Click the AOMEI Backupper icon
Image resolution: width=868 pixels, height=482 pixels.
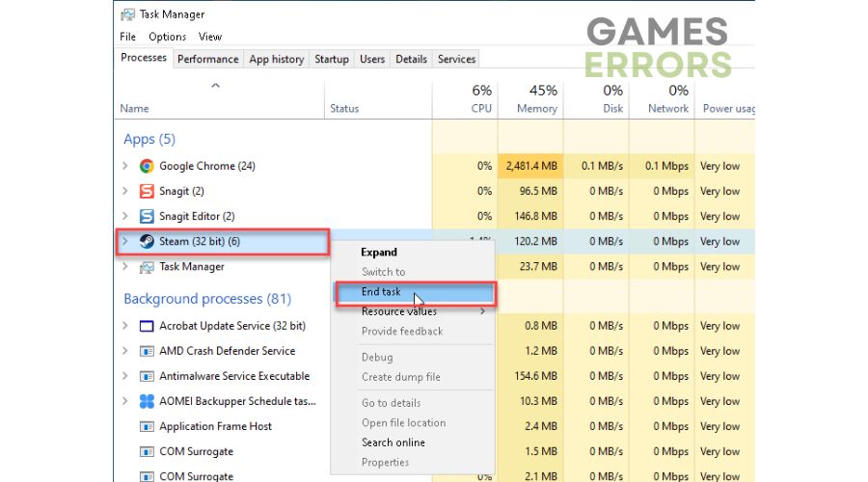tap(147, 401)
